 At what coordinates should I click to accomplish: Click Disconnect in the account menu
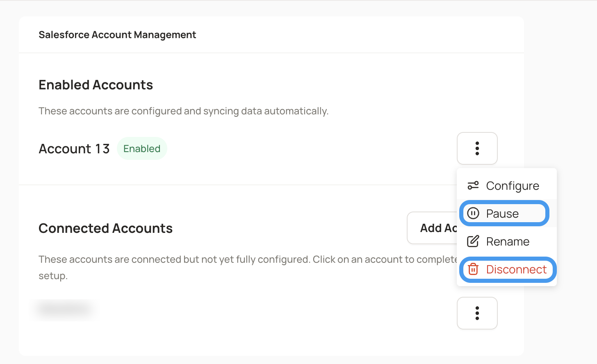coord(508,269)
